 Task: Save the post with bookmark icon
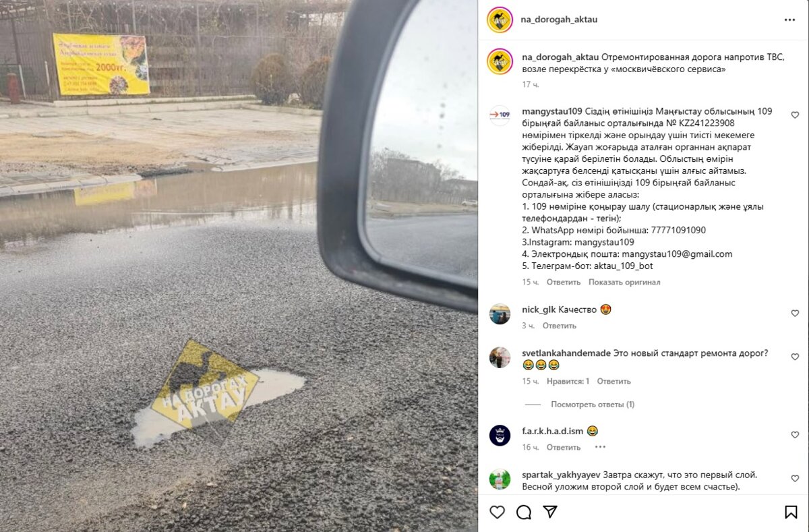pos(791,512)
